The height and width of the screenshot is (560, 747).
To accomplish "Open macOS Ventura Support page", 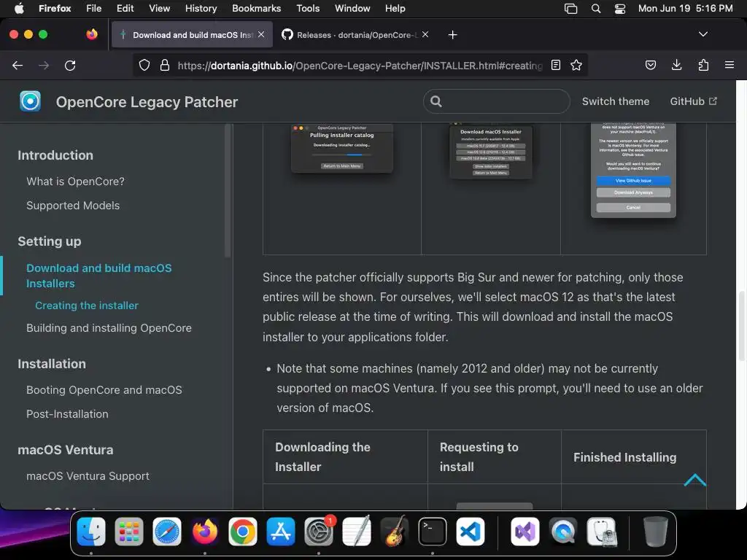I will 88,476.
